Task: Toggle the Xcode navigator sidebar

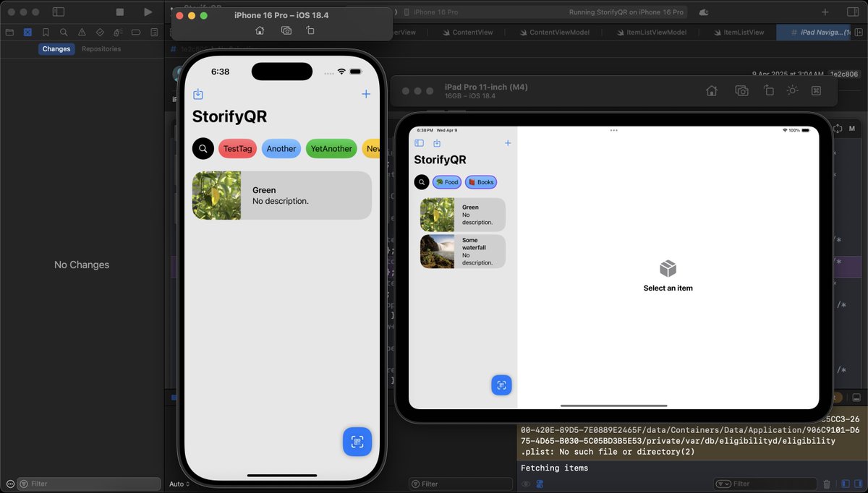Action: coord(59,12)
